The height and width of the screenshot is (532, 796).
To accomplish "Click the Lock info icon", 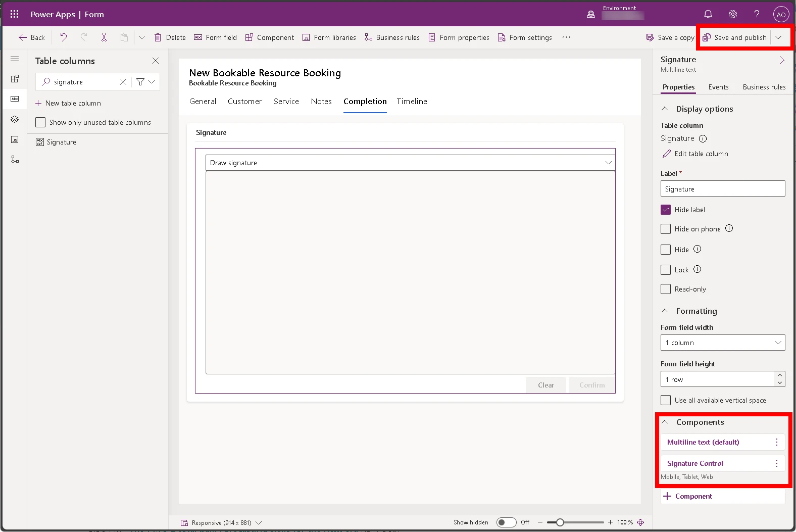I will point(697,269).
